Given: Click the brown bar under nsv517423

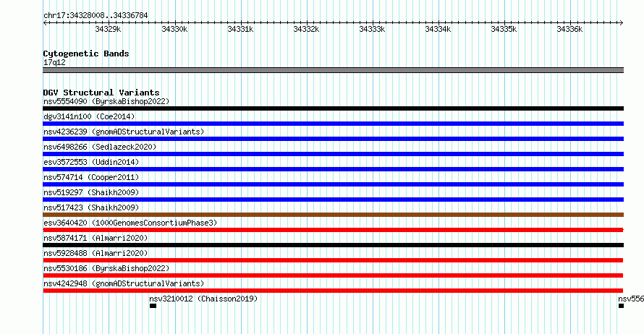Looking at the screenshot, I should (333, 215).
